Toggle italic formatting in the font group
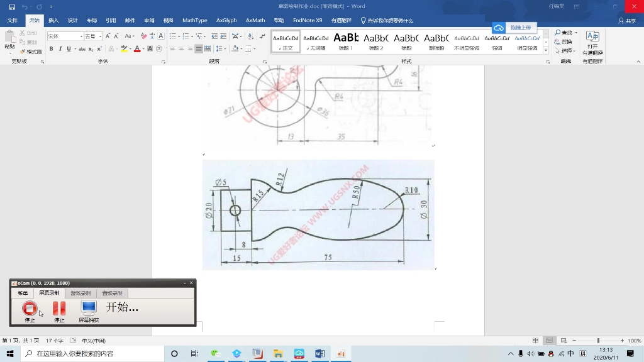The image size is (644, 362). (60, 48)
